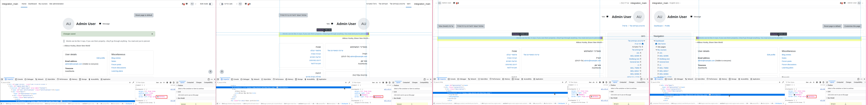Select Inspector tab in leftmost window devtools

[9, 79]
